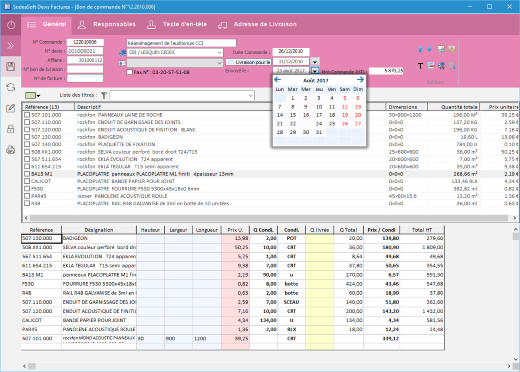Click the N° Commande input field
Viewport: 520px width, 372px height.
[x=85, y=42]
